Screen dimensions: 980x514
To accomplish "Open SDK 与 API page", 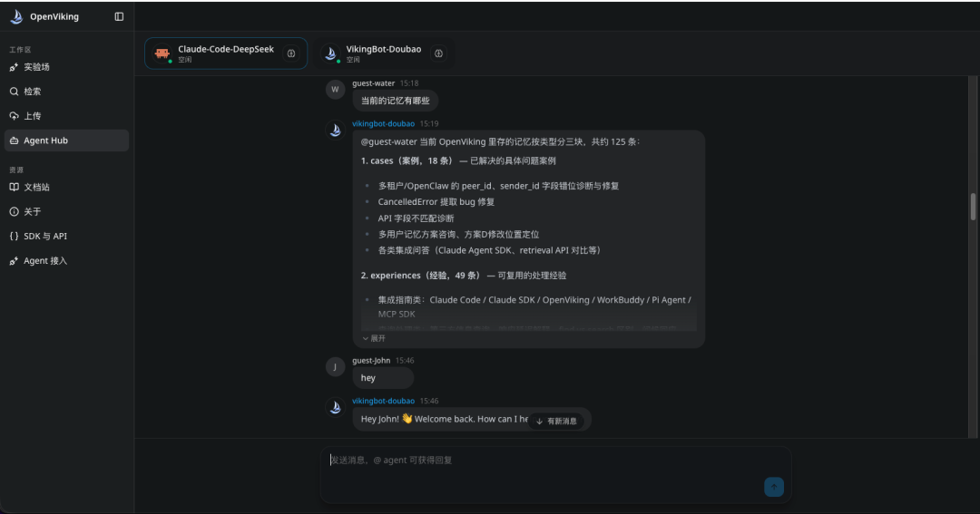I will pos(66,236).
